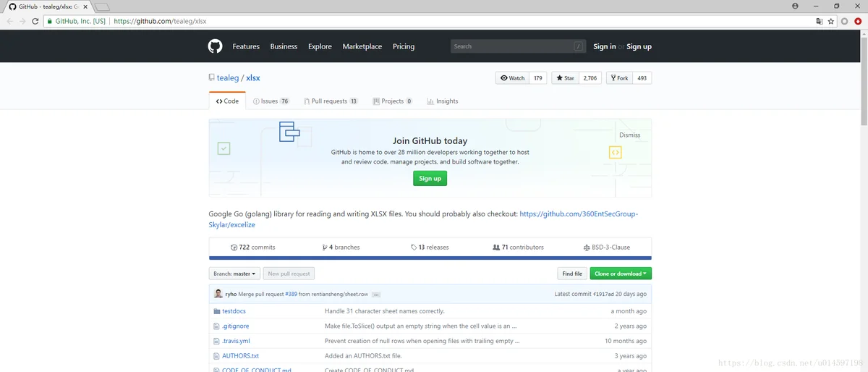The image size is (868, 372).
Task: Click the 179 watchers count
Action: (538, 78)
